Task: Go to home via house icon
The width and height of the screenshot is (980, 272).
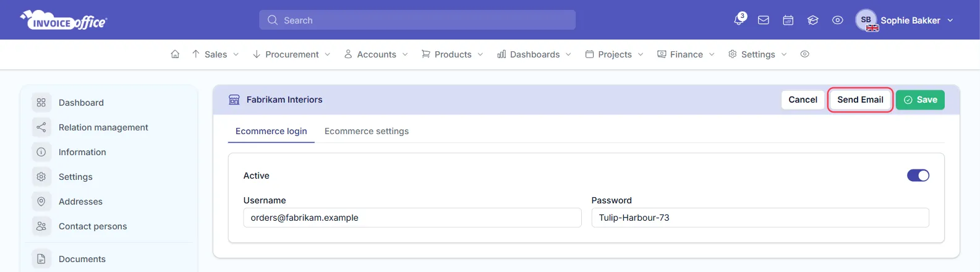Action: click(x=175, y=54)
